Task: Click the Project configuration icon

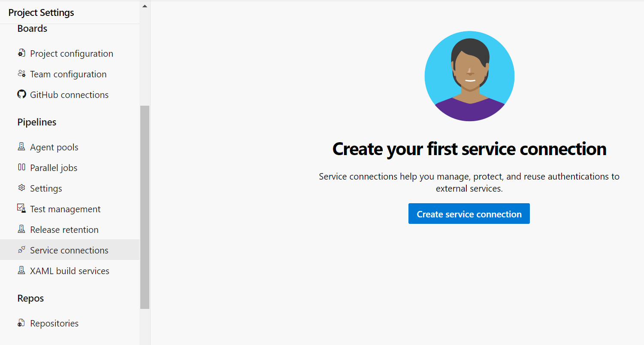Action: pyautogui.click(x=21, y=53)
